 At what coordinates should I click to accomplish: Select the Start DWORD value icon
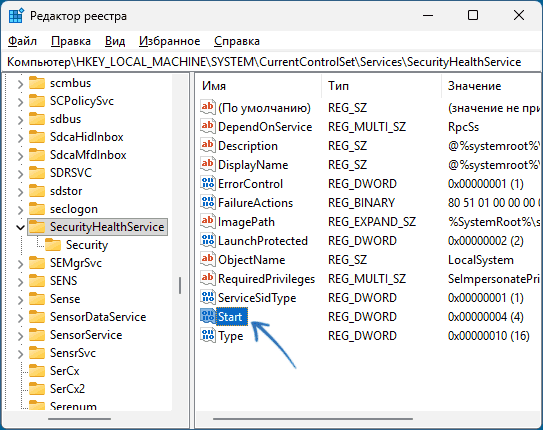(208, 316)
